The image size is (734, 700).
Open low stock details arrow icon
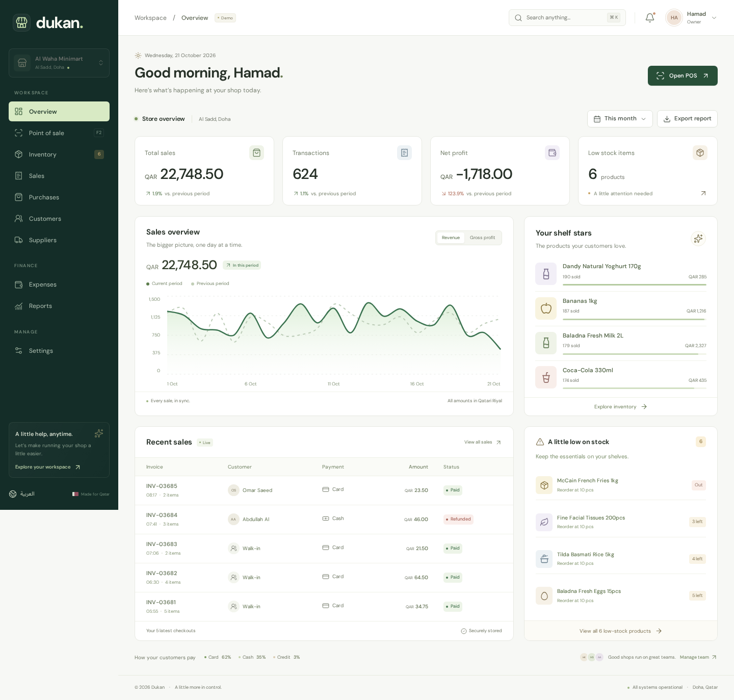click(x=703, y=193)
